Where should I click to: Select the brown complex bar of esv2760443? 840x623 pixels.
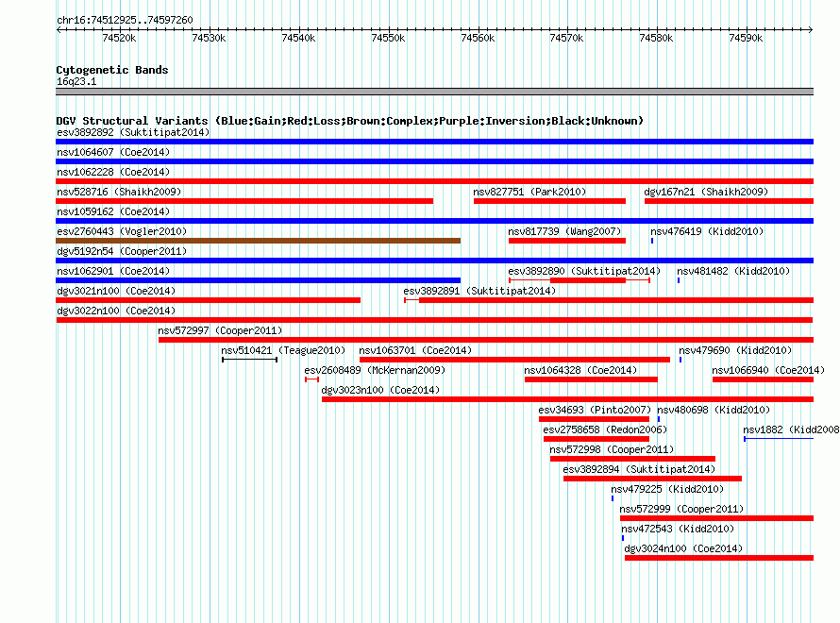click(259, 241)
